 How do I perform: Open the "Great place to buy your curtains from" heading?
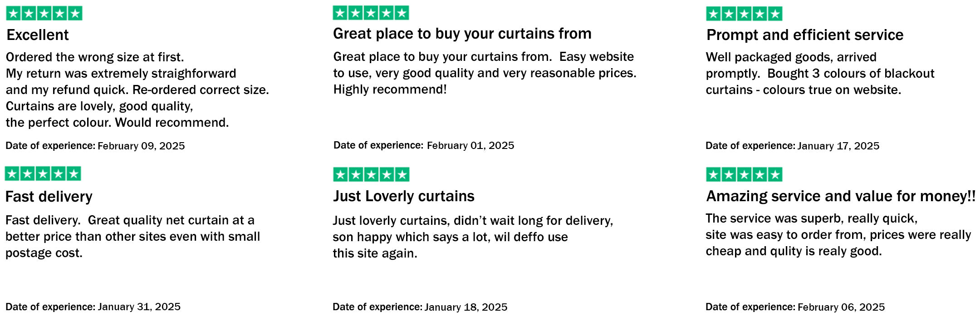click(x=462, y=34)
